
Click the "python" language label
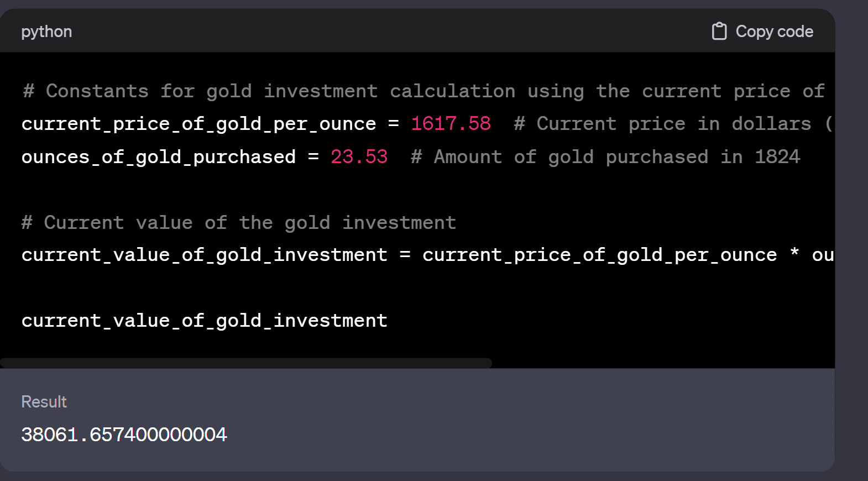46,32
